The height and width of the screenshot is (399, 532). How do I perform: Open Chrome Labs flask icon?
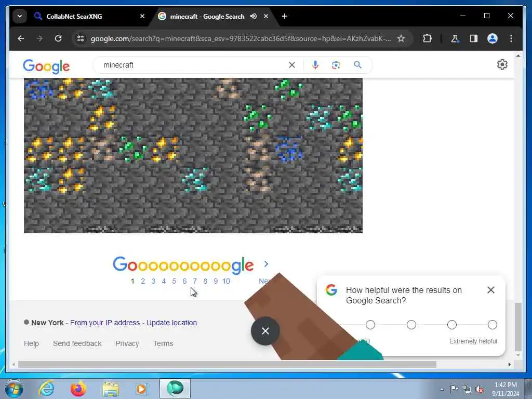[x=455, y=38]
